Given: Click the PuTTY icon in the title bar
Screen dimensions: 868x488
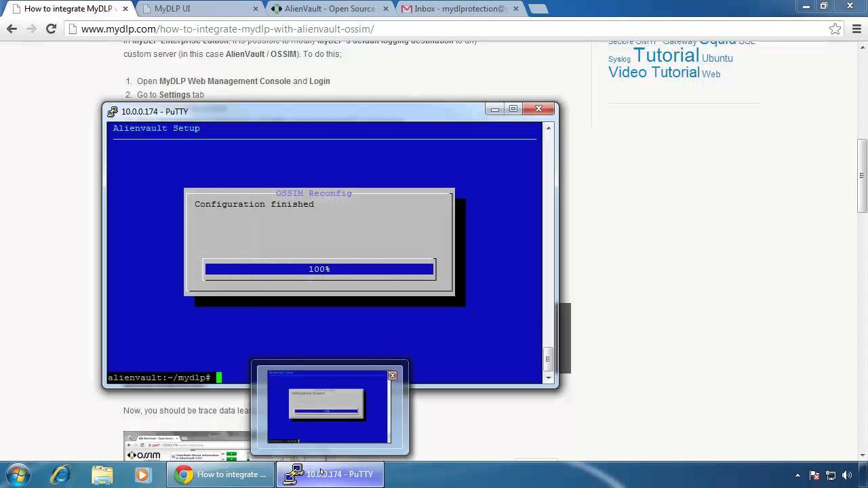Looking at the screenshot, I should point(113,111).
